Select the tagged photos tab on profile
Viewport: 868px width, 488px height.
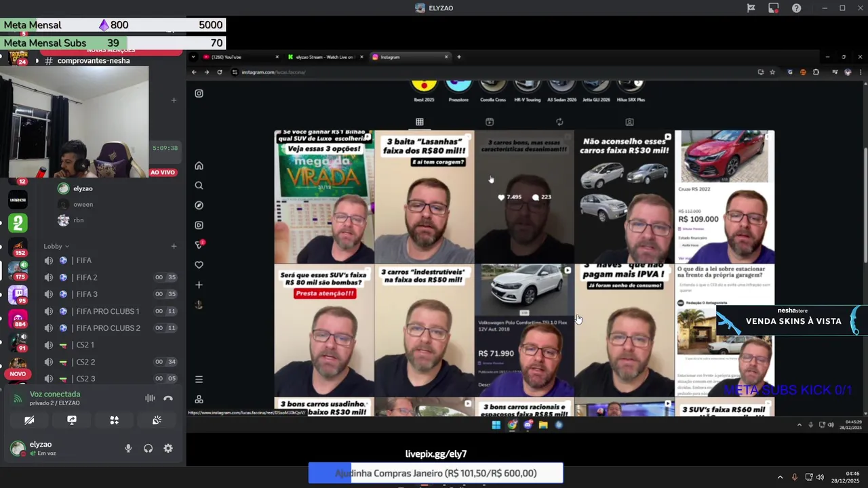click(629, 122)
